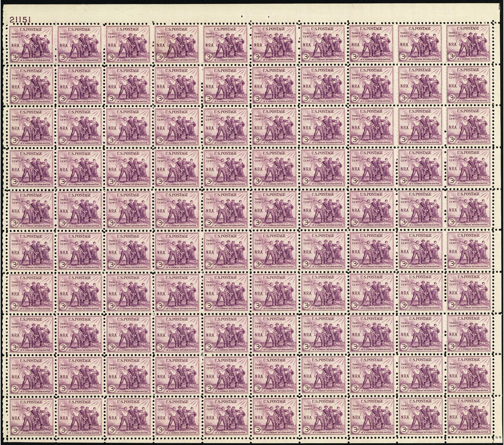Image resolution: width=504 pixels, height=445 pixels.
Task: Click the plate number 21151
Action: pyautogui.click(x=20, y=19)
